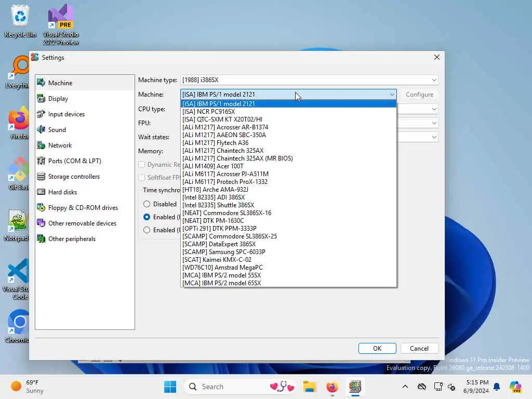The height and width of the screenshot is (399, 532).
Task: Open Copilot Preview icon in taskbar
Action: point(515,387)
